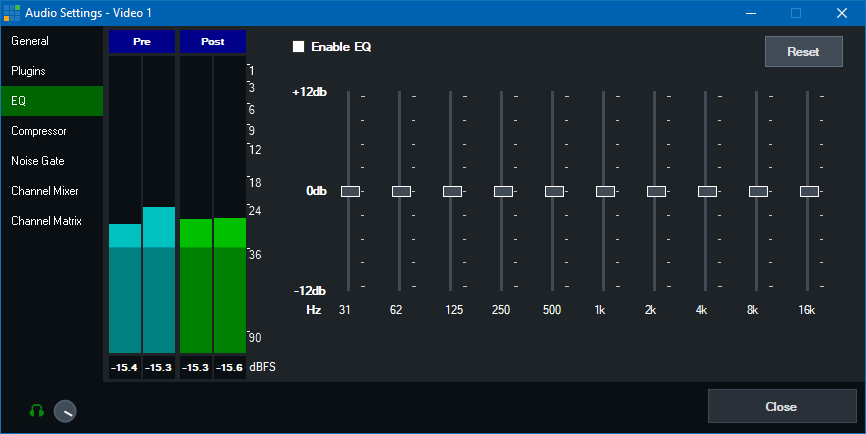This screenshot has height=434, width=866.
Task: Go to the Channel Mixer tab
Action: pos(45,191)
